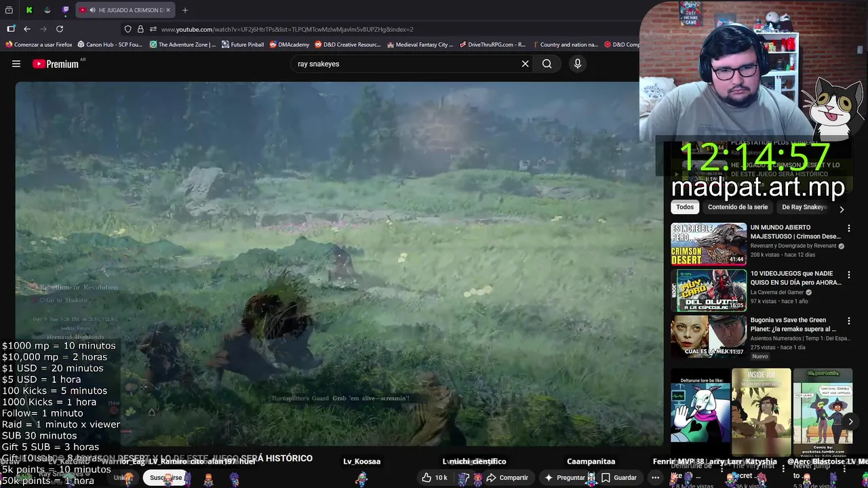This screenshot has height=488, width=868.
Task: Open 'Future Pinball' bookmark
Action: click(243, 45)
